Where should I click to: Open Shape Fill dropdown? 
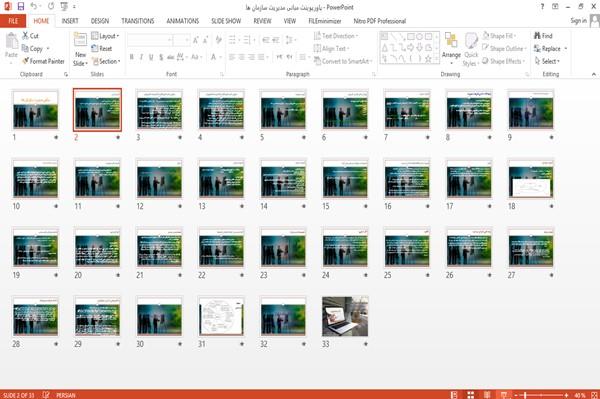(x=499, y=36)
